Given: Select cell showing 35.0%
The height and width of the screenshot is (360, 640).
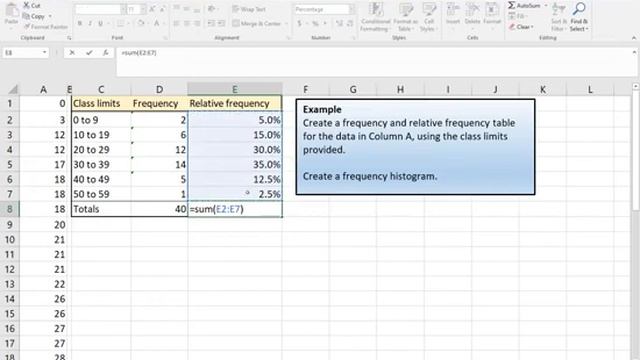Looking at the screenshot, I should [x=235, y=164].
